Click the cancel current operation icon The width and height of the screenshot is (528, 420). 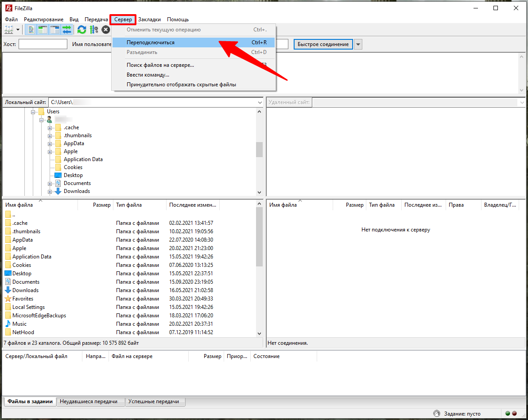point(105,30)
